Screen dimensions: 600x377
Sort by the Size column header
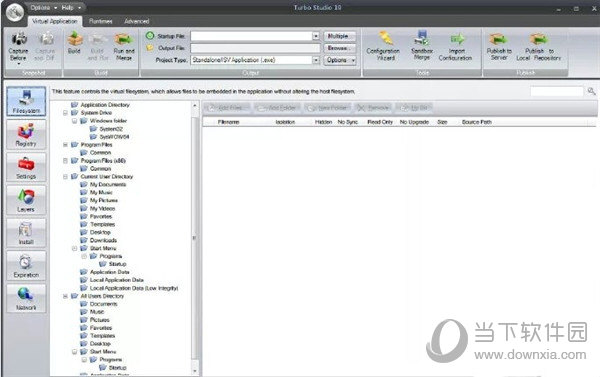pyautogui.click(x=442, y=122)
